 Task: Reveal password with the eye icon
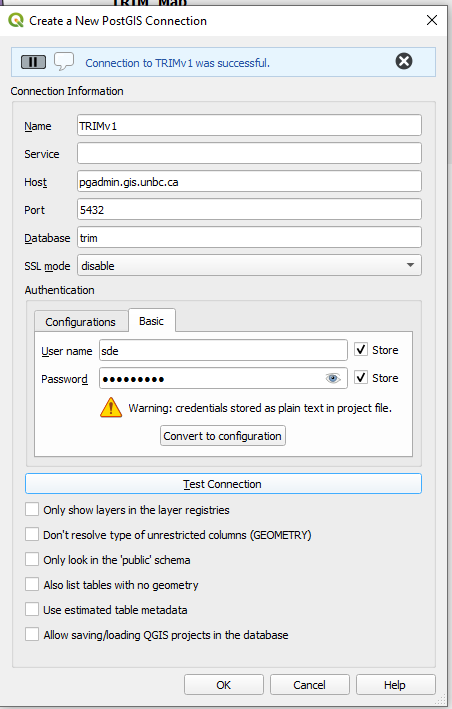tap(333, 378)
